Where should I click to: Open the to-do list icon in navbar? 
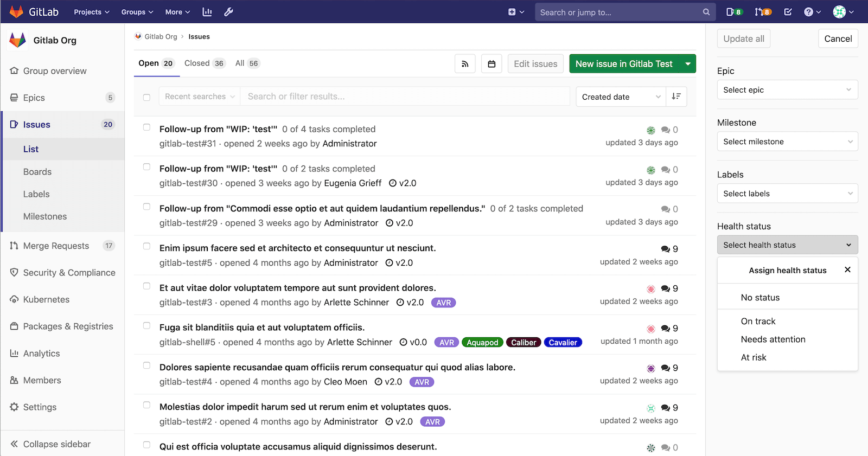[x=788, y=12]
